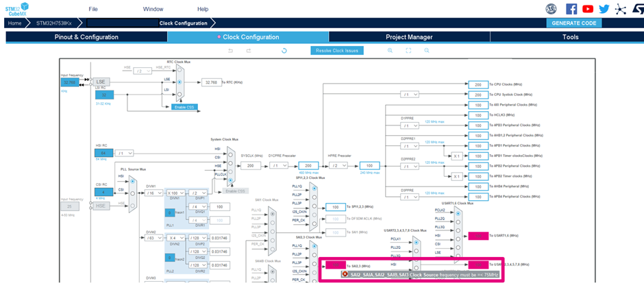Click the redo arrow icon in toolbar
The image size is (644, 290).
coord(249,51)
